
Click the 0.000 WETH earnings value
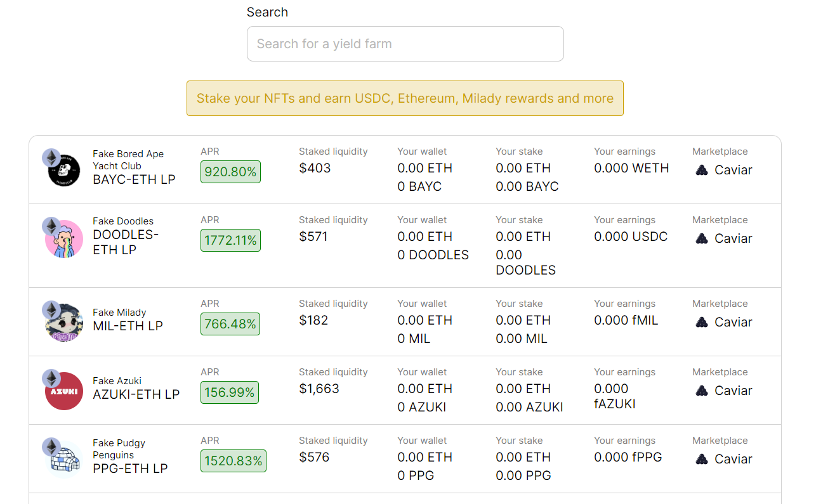(631, 168)
